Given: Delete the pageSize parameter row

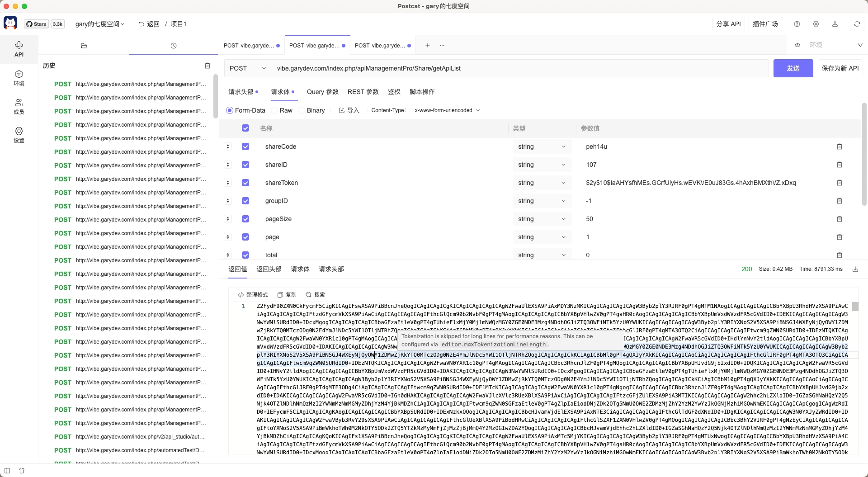Looking at the screenshot, I should 840,219.
